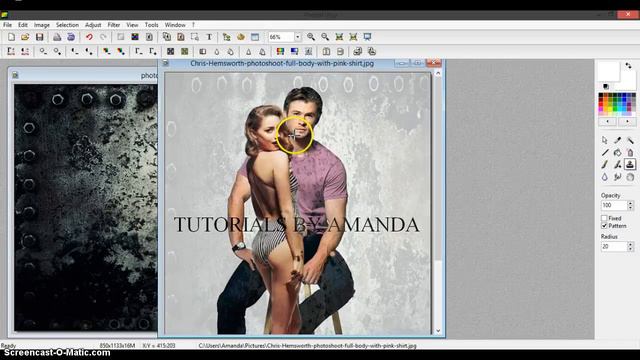
Task: Click the Copy icon in toolbar
Action: point(167,37)
